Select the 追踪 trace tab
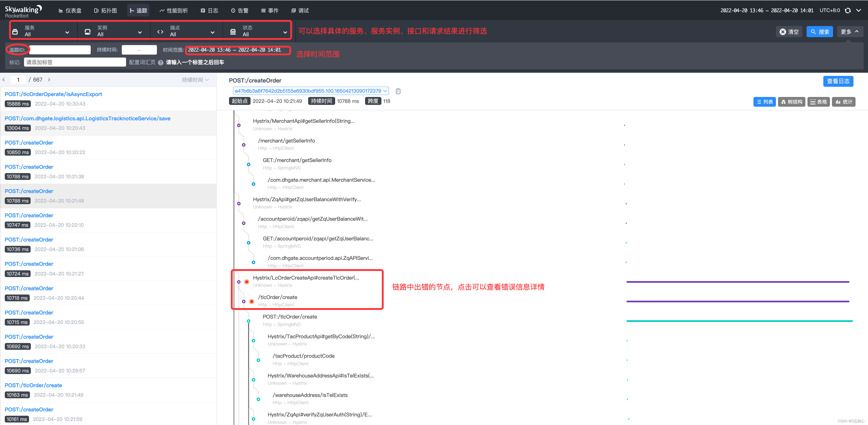The height and width of the screenshot is (425, 868). coord(138,10)
